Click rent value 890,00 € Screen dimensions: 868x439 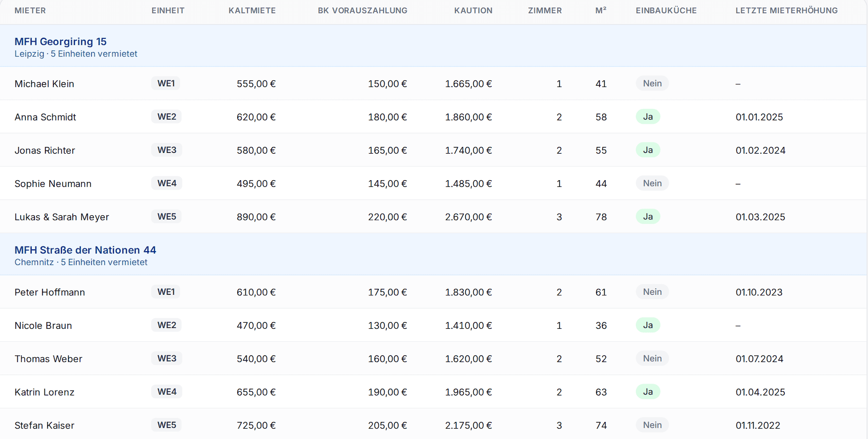(x=256, y=217)
